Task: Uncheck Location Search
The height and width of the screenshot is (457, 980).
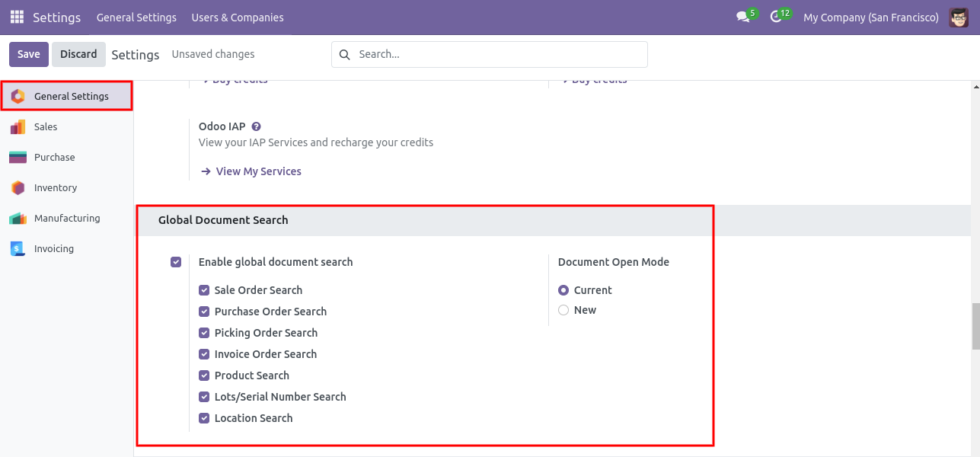Action: (204, 418)
